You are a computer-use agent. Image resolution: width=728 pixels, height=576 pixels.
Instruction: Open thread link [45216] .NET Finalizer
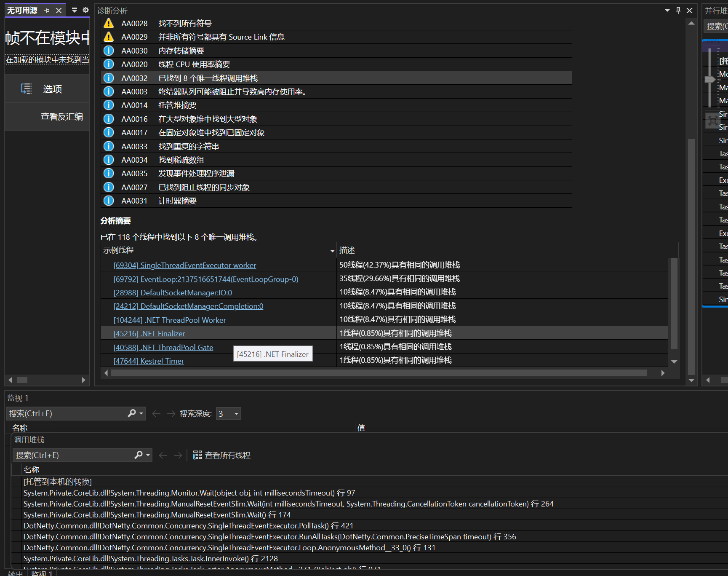[149, 333]
